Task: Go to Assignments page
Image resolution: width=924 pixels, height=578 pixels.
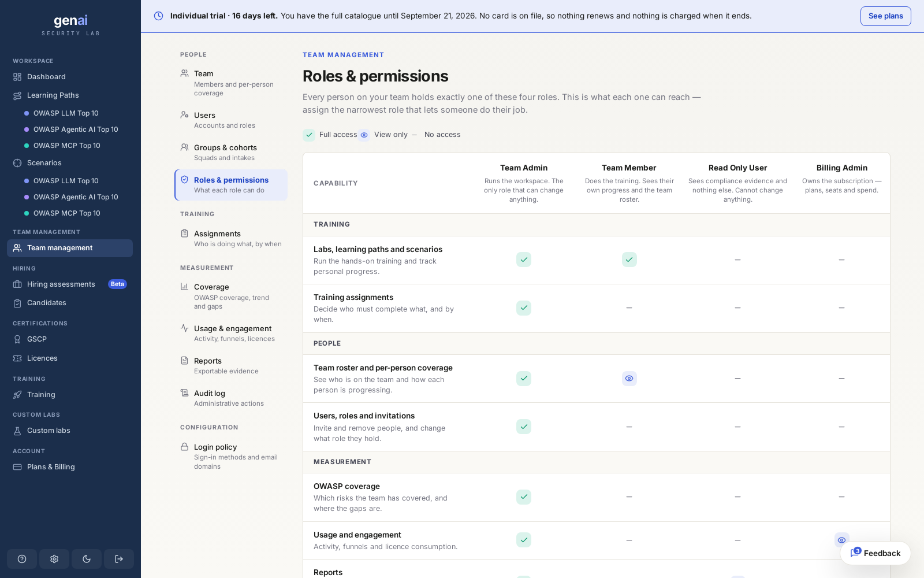Action: pyautogui.click(x=231, y=238)
